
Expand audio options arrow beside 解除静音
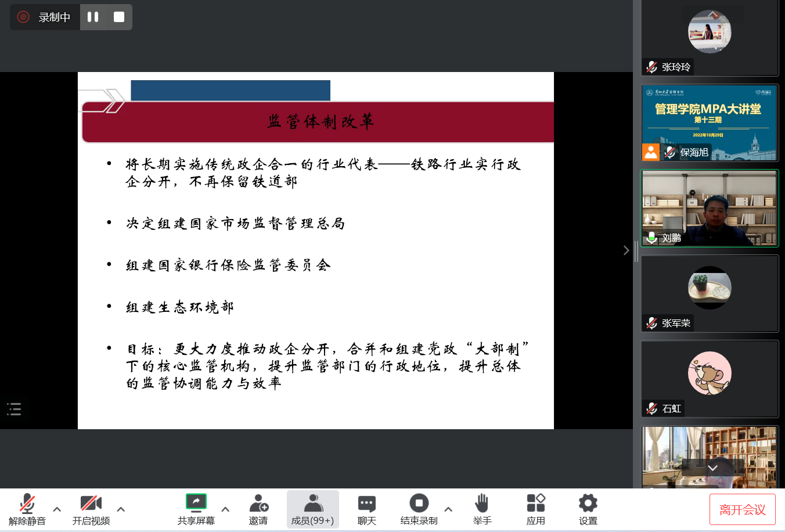tap(57, 509)
